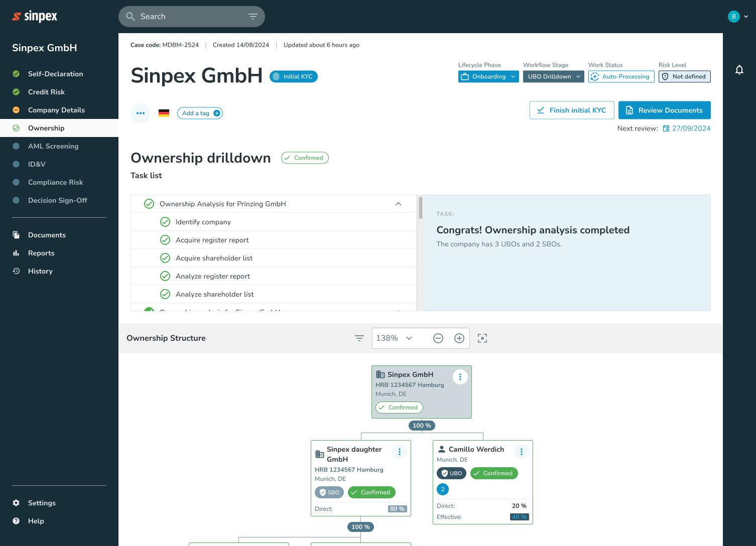
Task: Click the number 2 badge on Camillo Werdich
Action: 443,489
